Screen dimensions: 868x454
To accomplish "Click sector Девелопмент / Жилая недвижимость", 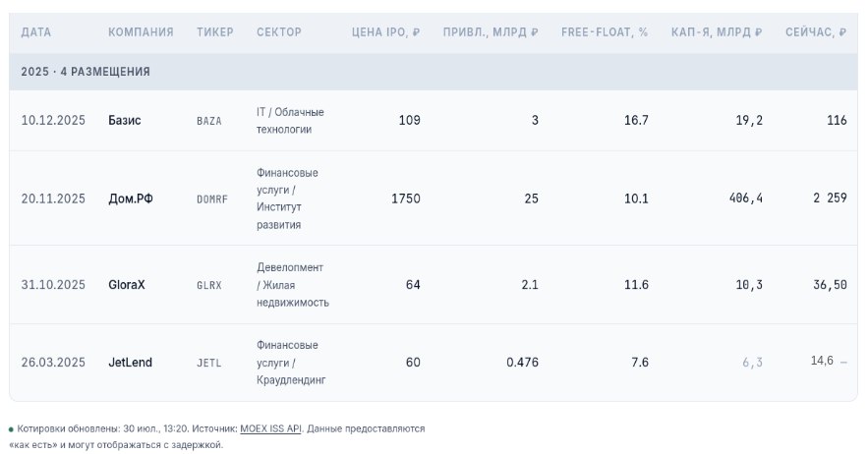I will point(293,285).
